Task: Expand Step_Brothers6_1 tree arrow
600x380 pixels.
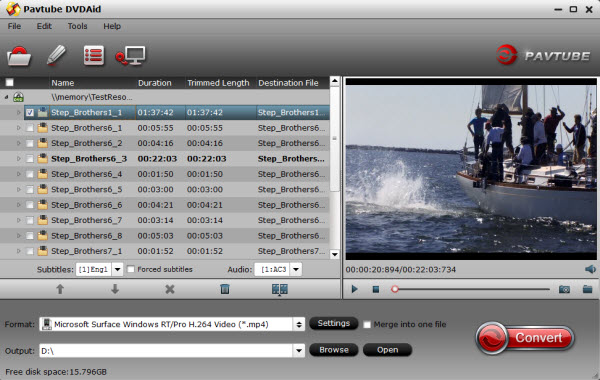Action: coord(18,128)
